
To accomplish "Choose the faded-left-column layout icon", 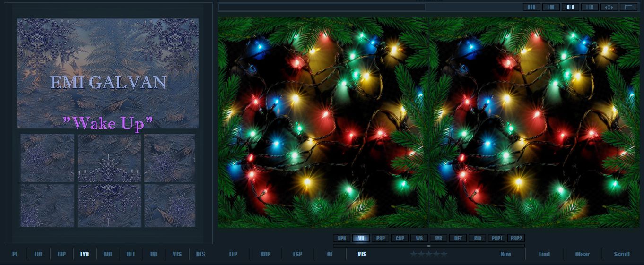I will (551, 7).
